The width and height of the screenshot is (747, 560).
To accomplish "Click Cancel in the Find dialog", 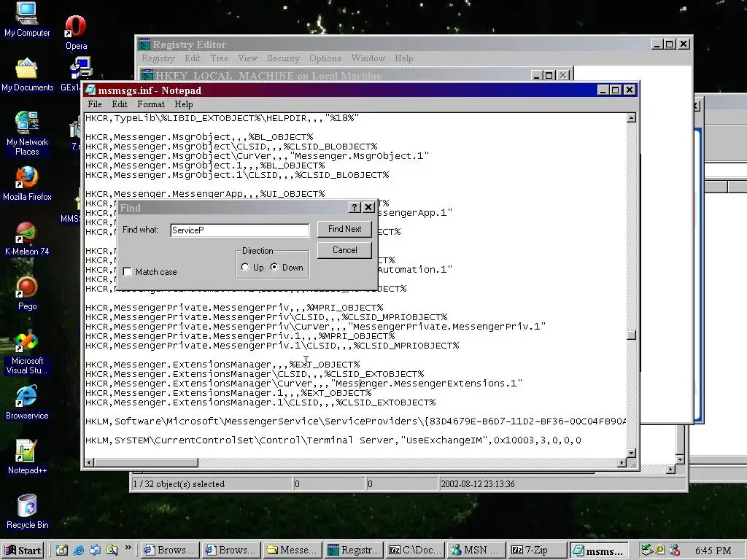I will click(344, 251).
